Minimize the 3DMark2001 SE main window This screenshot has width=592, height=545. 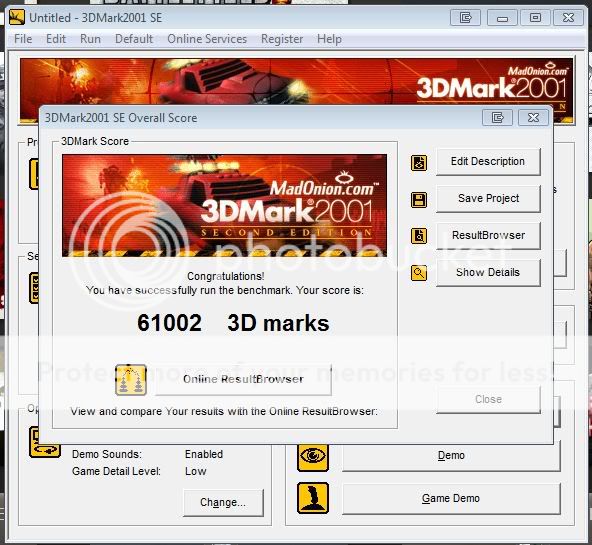click(502, 18)
